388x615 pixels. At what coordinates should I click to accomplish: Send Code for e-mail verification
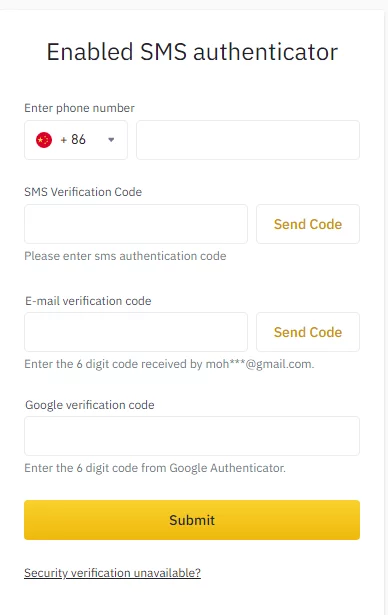click(x=308, y=332)
